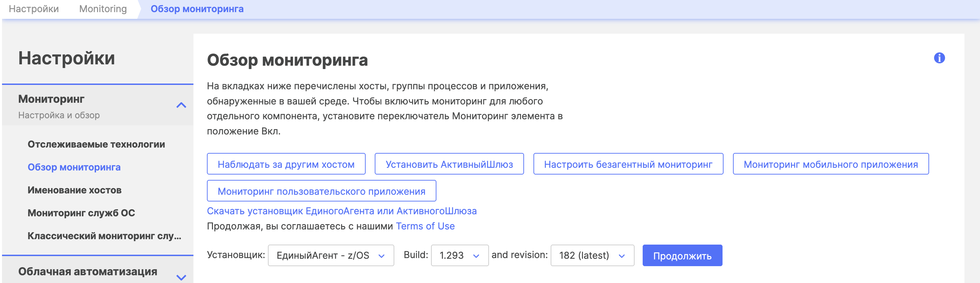The height and width of the screenshot is (283, 980).
Task: Click Мониторинг мобильного приложения button
Action: 830,164
